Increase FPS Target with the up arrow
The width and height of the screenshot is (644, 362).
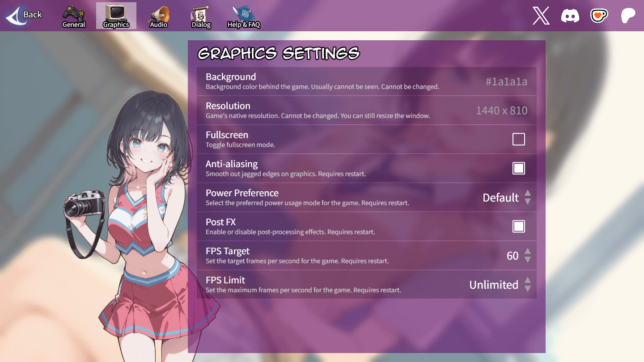click(528, 251)
